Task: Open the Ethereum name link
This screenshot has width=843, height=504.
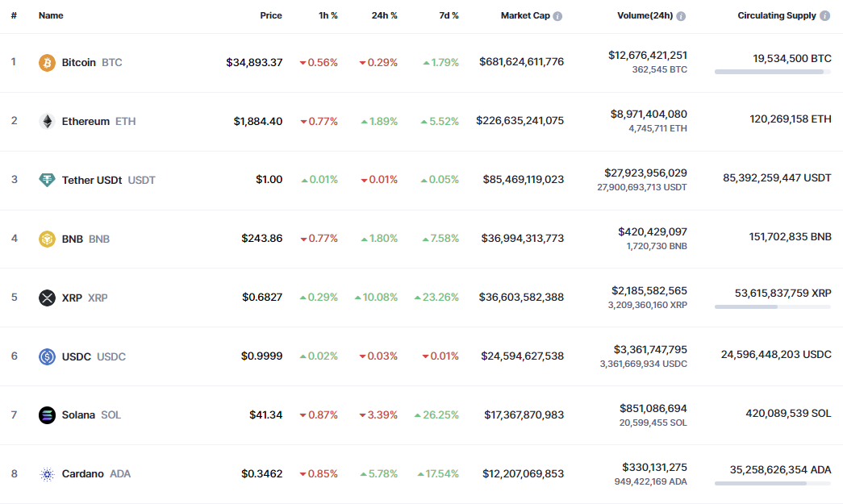Action: (86, 122)
